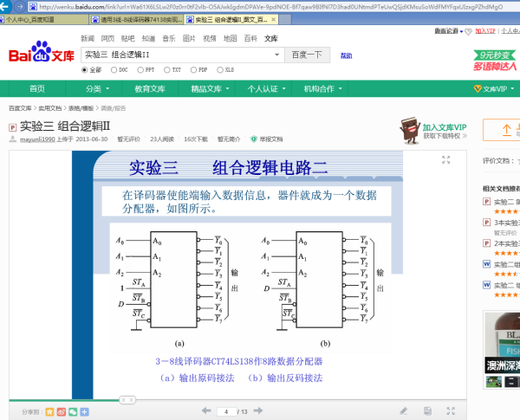Share to Qzone star icon
This screenshot has height=420, width=520.
point(49,412)
